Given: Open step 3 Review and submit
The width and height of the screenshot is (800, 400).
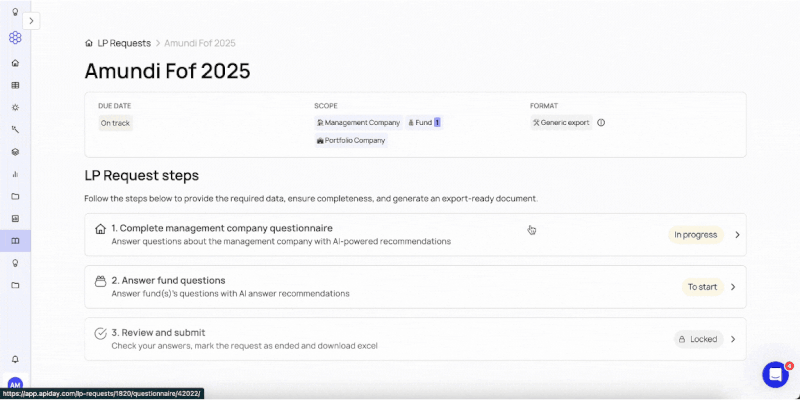Looking at the screenshot, I should click(x=415, y=339).
